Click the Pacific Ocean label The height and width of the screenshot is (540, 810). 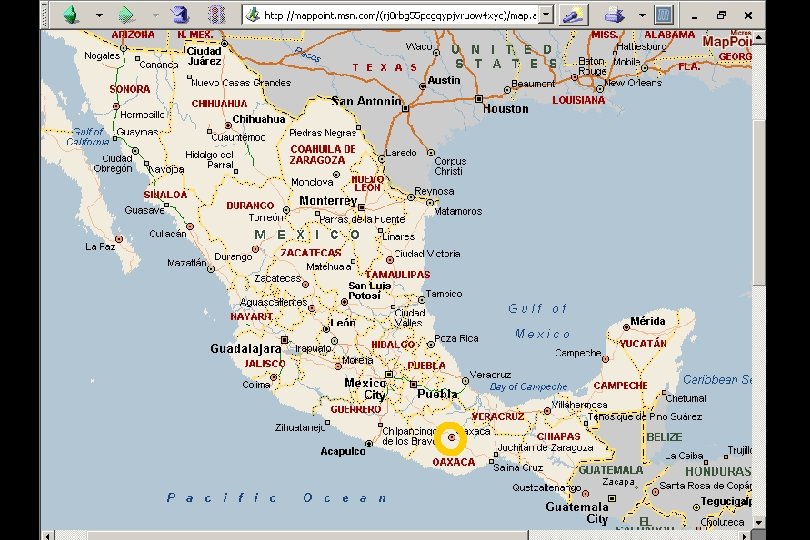click(x=276, y=498)
